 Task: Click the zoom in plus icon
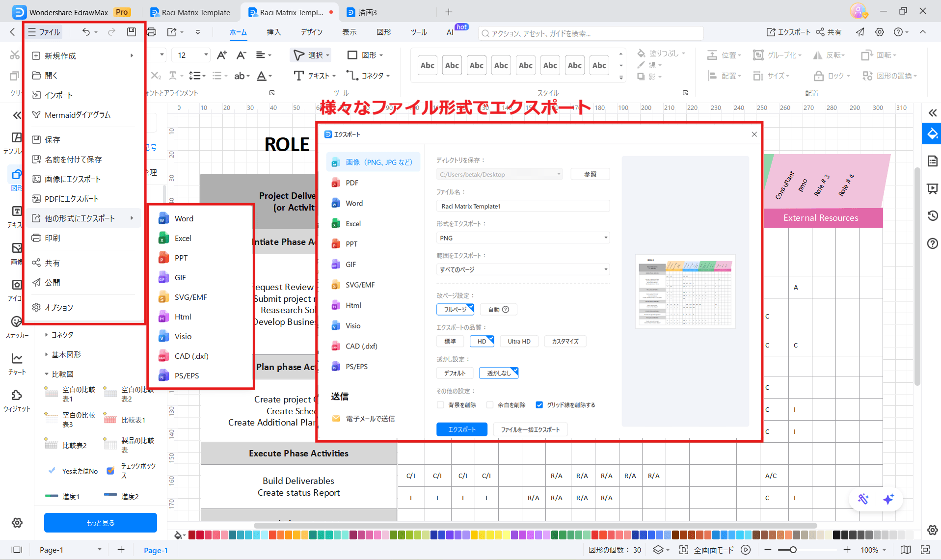[x=847, y=550]
